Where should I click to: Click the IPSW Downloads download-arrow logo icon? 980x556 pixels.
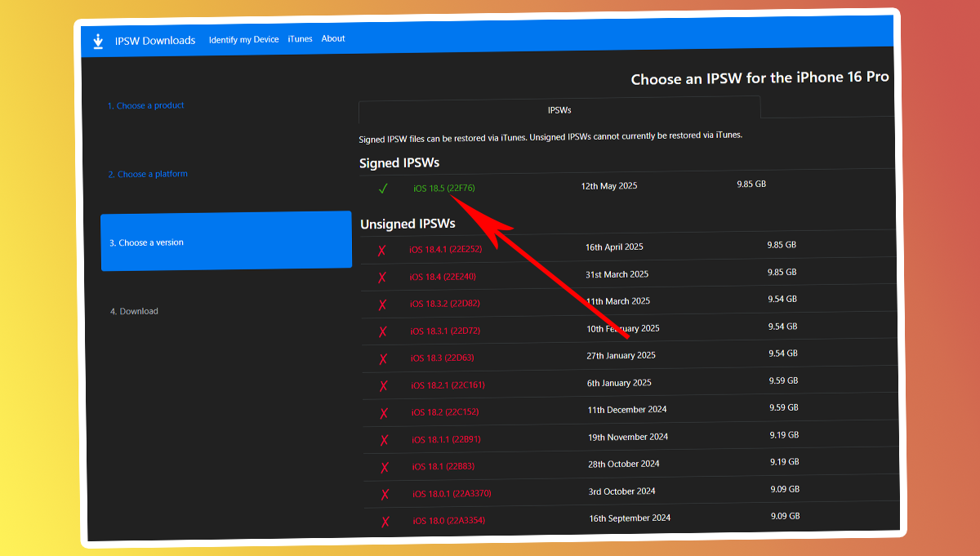coord(98,41)
